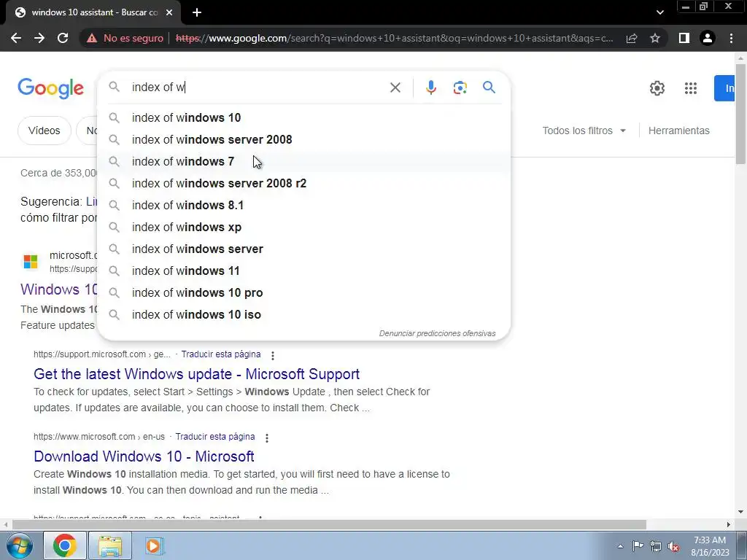This screenshot has width=747, height=560.
Task: Open the Chrome three-dot menu
Action: click(x=731, y=38)
